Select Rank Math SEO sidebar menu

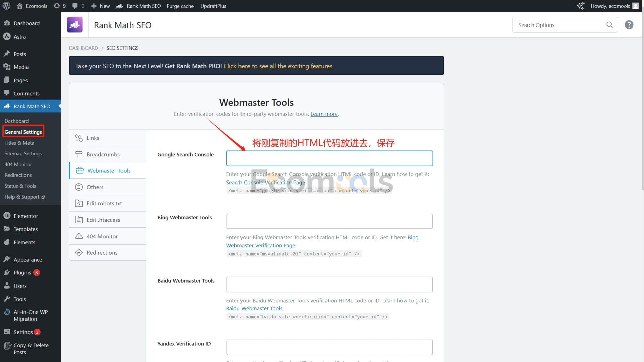click(31, 106)
